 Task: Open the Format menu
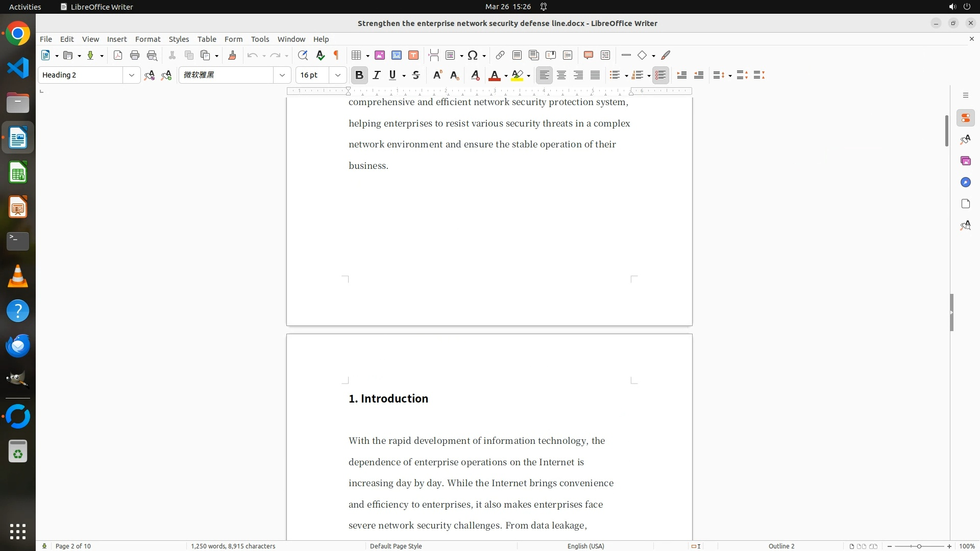[x=148, y=39]
